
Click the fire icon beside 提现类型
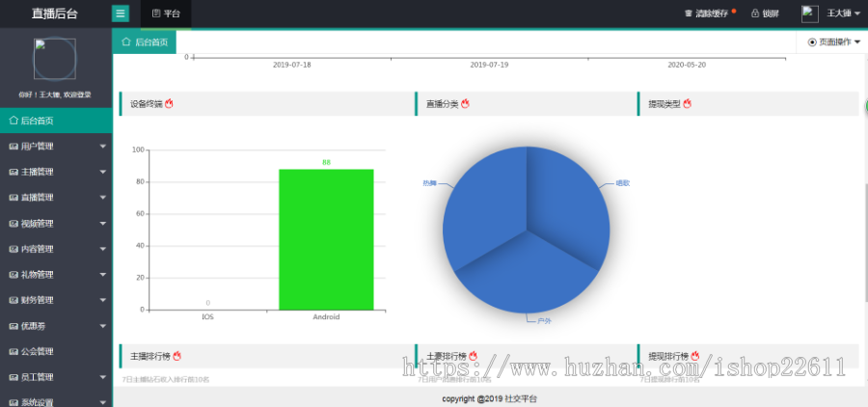pyautogui.click(x=687, y=103)
